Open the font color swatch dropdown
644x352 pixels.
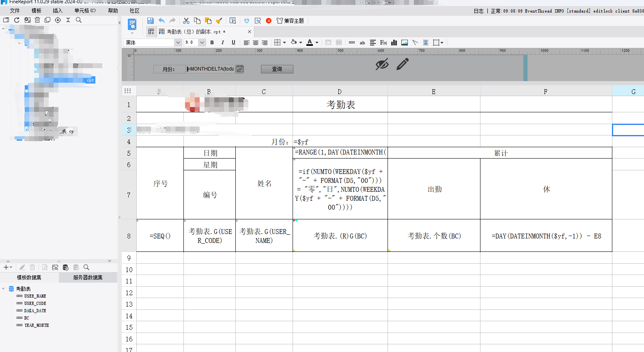coord(317,43)
